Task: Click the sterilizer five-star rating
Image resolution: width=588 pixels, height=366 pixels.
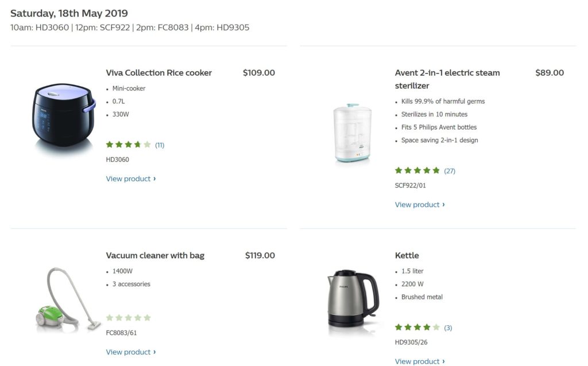Action: [x=417, y=170]
